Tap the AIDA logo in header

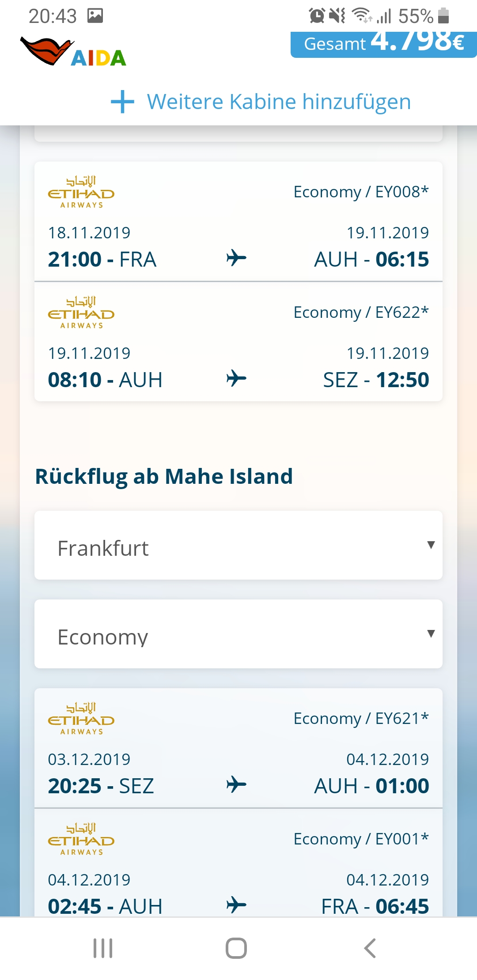pos(73,52)
